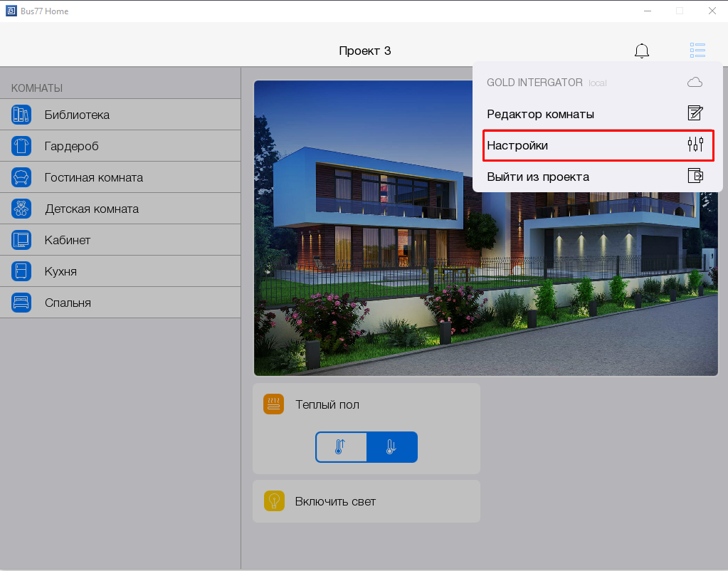Click the GOLD INTERGATOR local header
The height and width of the screenshot is (571, 728).
[x=546, y=83]
